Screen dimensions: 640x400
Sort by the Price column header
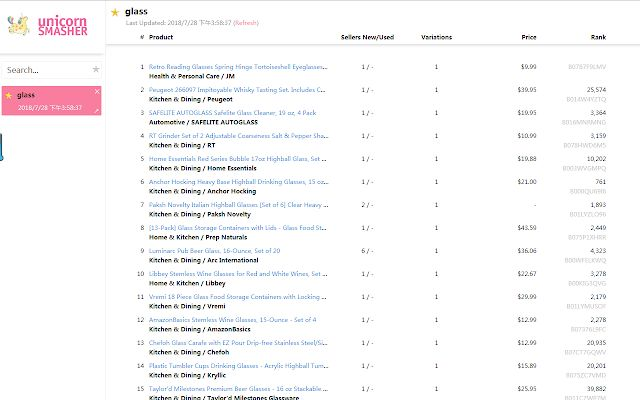click(529, 37)
